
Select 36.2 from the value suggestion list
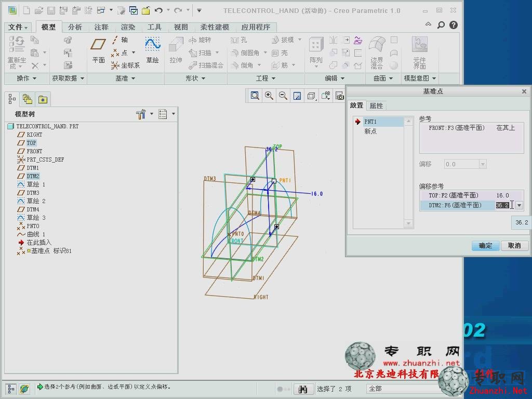pyautogui.click(x=522, y=222)
